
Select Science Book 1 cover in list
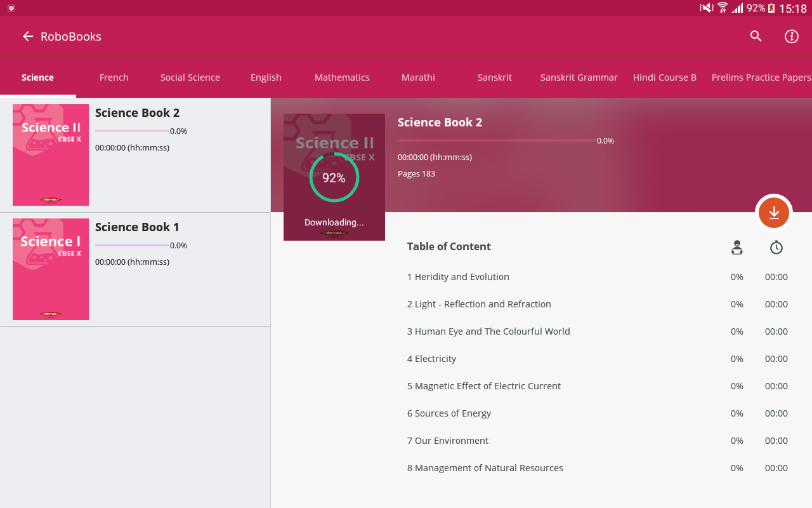(51, 269)
